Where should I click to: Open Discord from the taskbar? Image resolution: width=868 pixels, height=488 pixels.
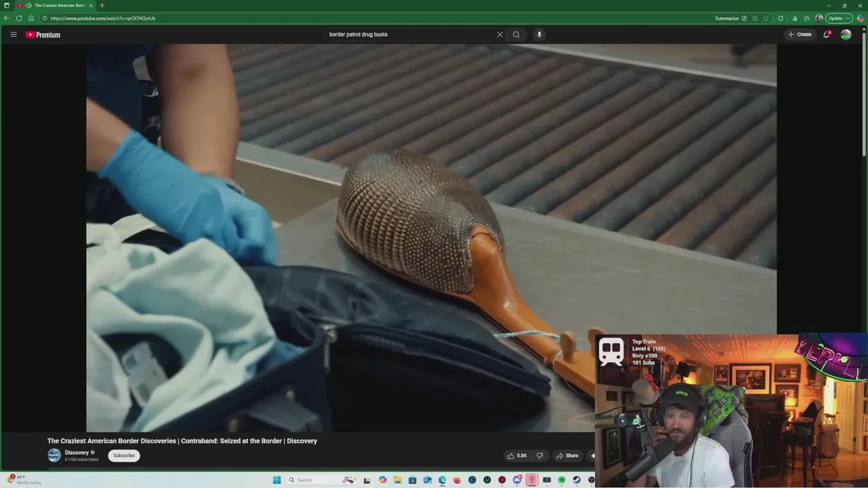517,480
